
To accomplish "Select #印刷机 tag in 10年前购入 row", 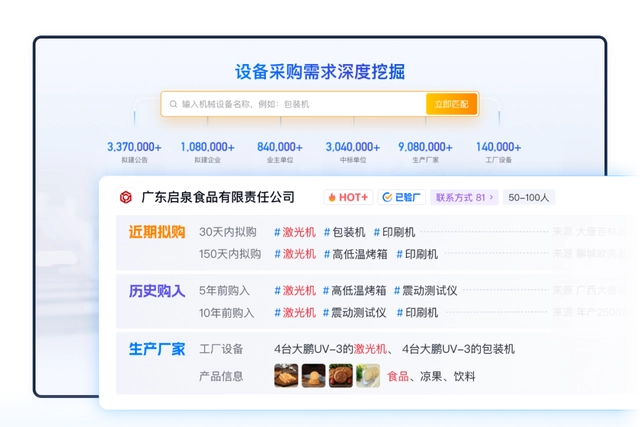I will coord(417,313).
